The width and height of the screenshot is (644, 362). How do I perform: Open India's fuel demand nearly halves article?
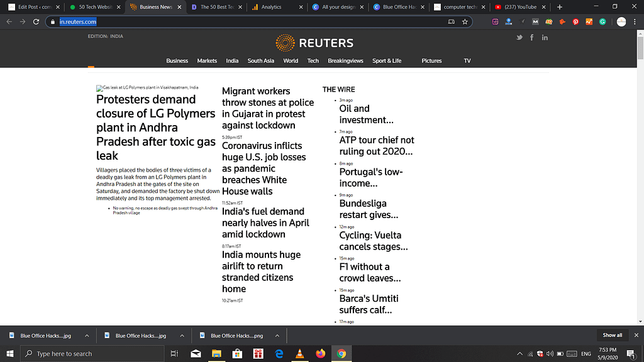[265, 223]
